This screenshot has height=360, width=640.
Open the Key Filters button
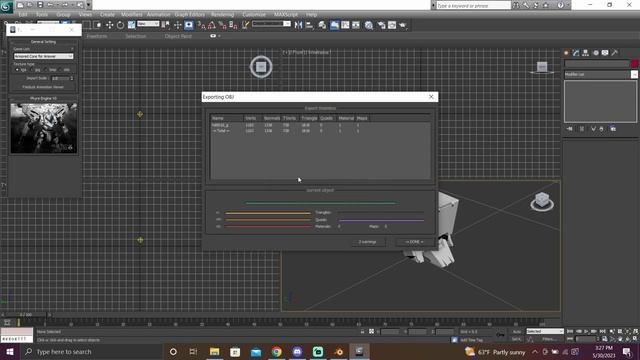(549, 339)
